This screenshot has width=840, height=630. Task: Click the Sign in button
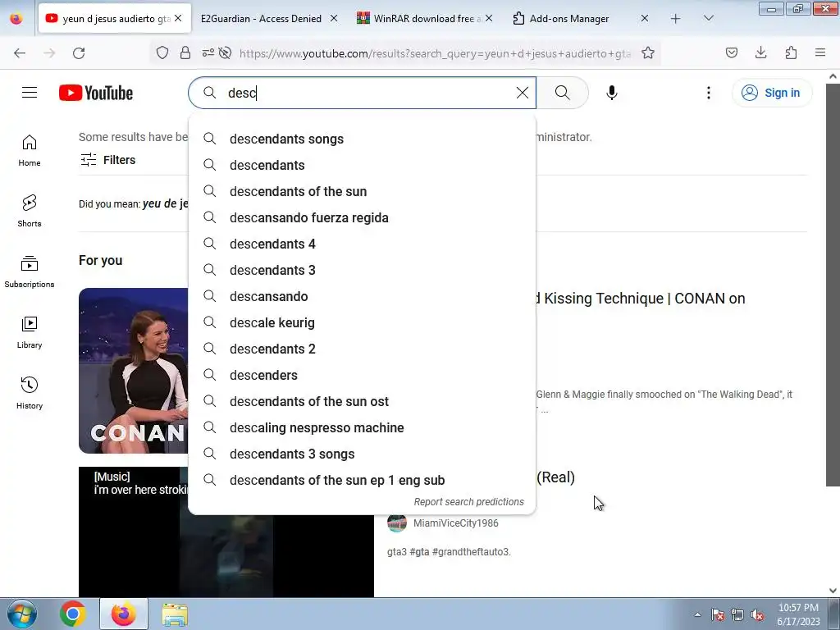point(771,93)
